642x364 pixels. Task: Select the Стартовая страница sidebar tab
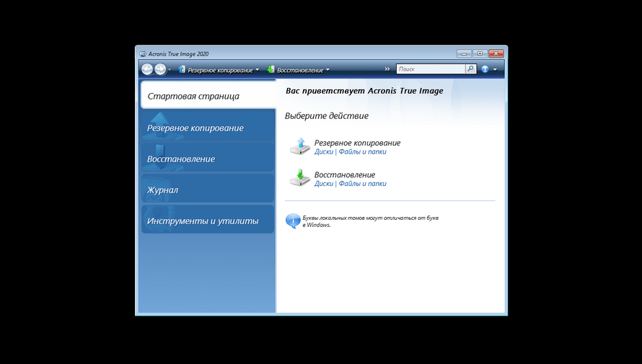(x=208, y=96)
